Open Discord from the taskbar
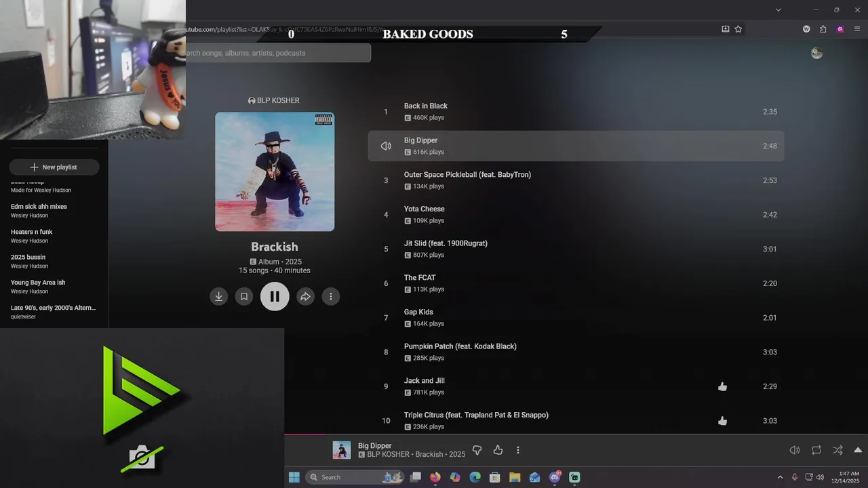This screenshot has width=868, height=488. click(x=555, y=477)
